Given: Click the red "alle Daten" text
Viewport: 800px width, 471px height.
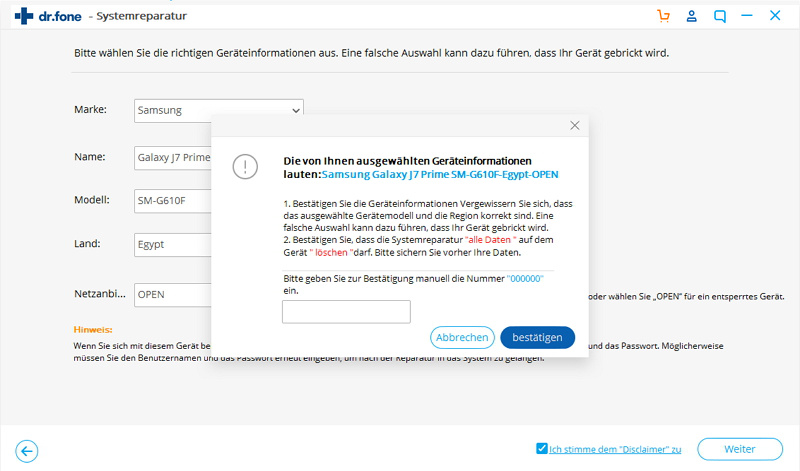Looking at the screenshot, I should coord(490,240).
